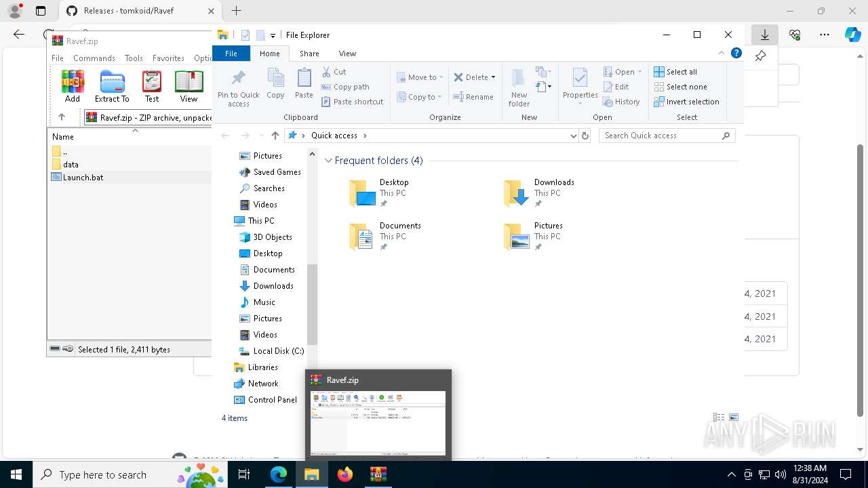Open Firefox from taskbar
The width and height of the screenshot is (868, 488).
(x=345, y=474)
